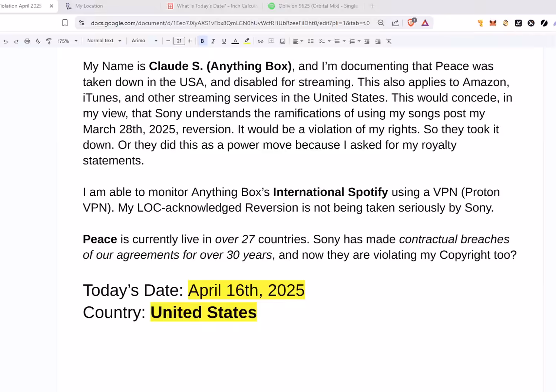This screenshot has width=556, height=392.
Task: Click the docs.google.com address bar URL
Action: click(x=230, y=23)
